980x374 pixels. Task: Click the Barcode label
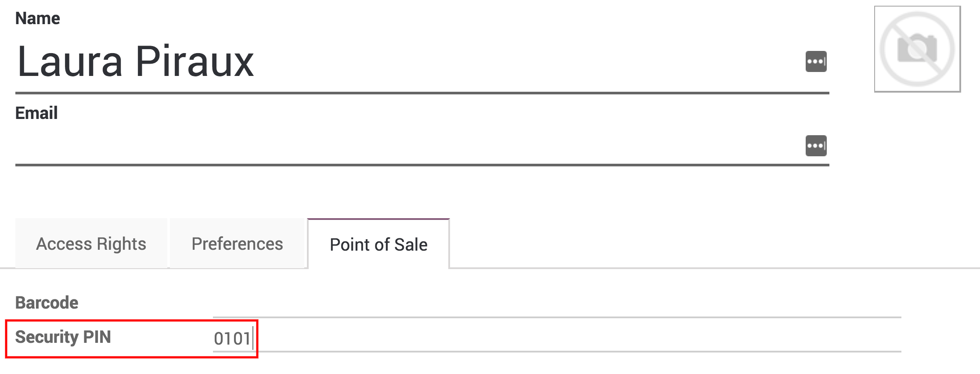[46, 302]
